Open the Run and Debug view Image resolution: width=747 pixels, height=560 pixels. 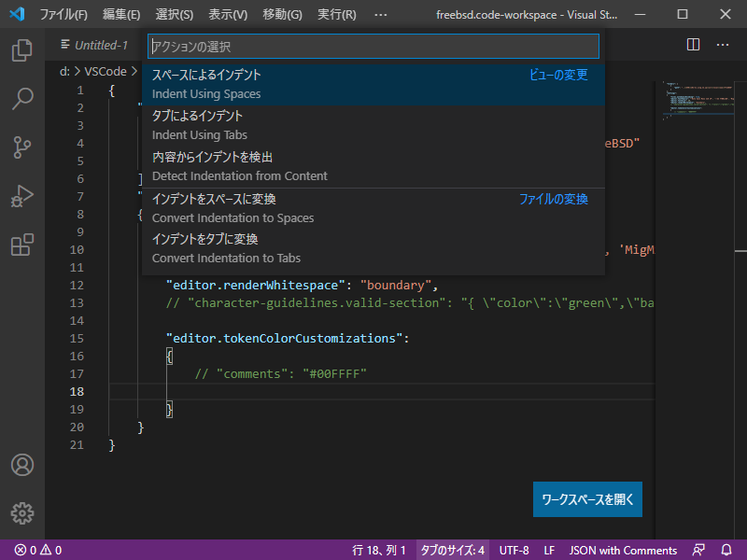pyautogui.click(x=22, y=196)
